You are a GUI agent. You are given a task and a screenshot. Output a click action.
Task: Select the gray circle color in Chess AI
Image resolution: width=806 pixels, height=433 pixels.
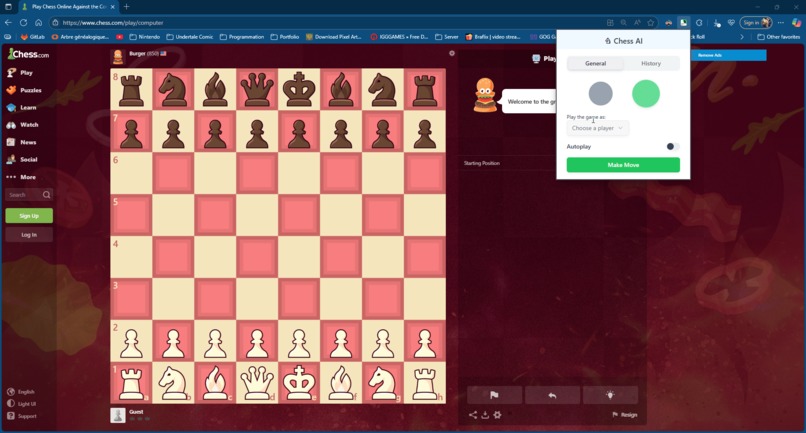[600, 94]
